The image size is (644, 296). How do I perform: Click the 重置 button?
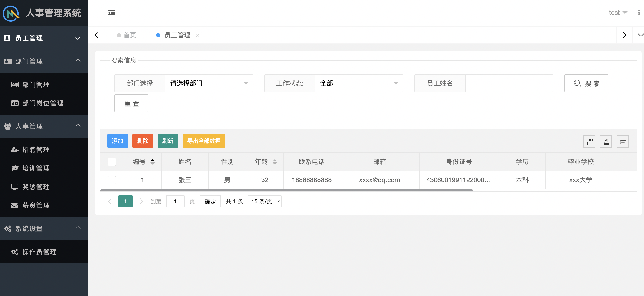pyautogui.click(x=131, y=103)
